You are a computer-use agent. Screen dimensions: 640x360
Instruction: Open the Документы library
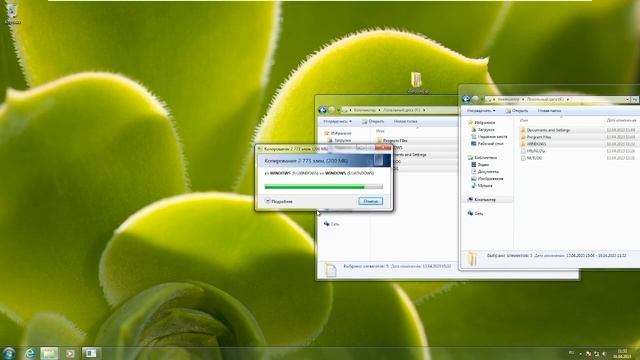(x=485, y=172)
